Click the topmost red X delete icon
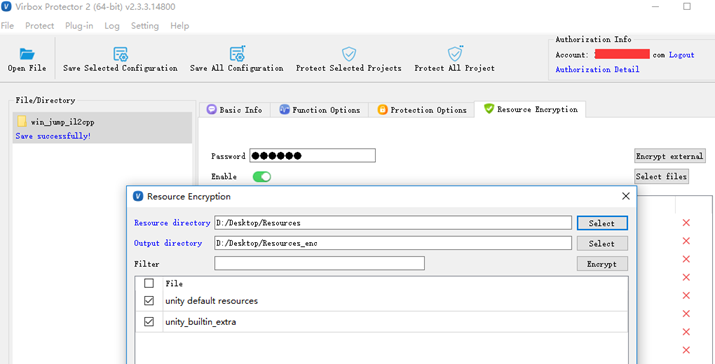Screen dimensions: 715x364 tap(686, 223)
